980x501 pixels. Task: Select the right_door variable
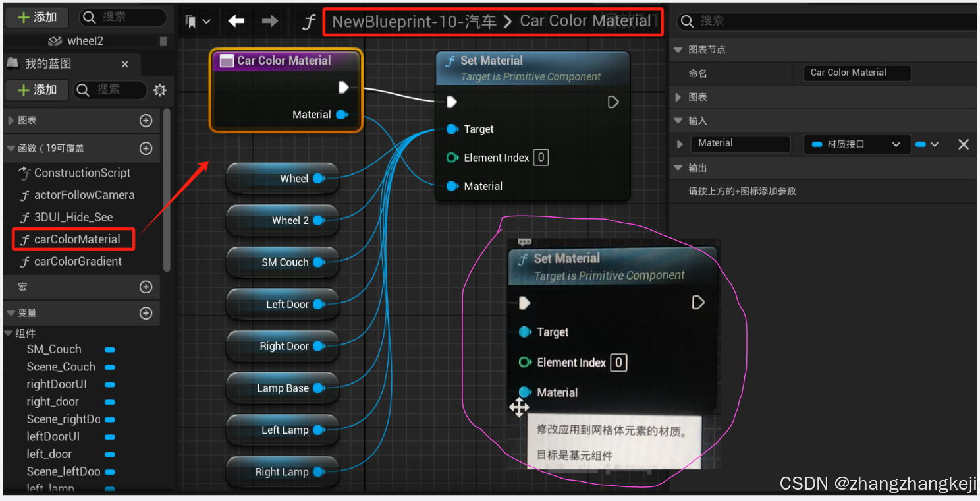tap(53, 401)
